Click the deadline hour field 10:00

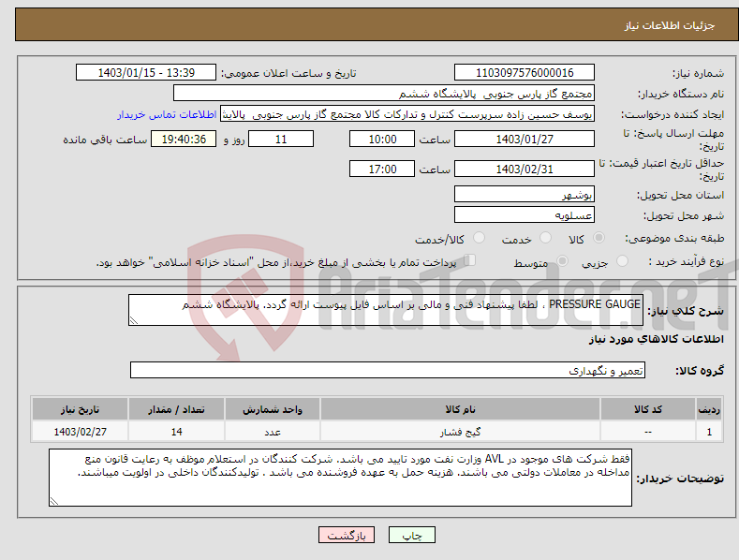pos(382,139)
